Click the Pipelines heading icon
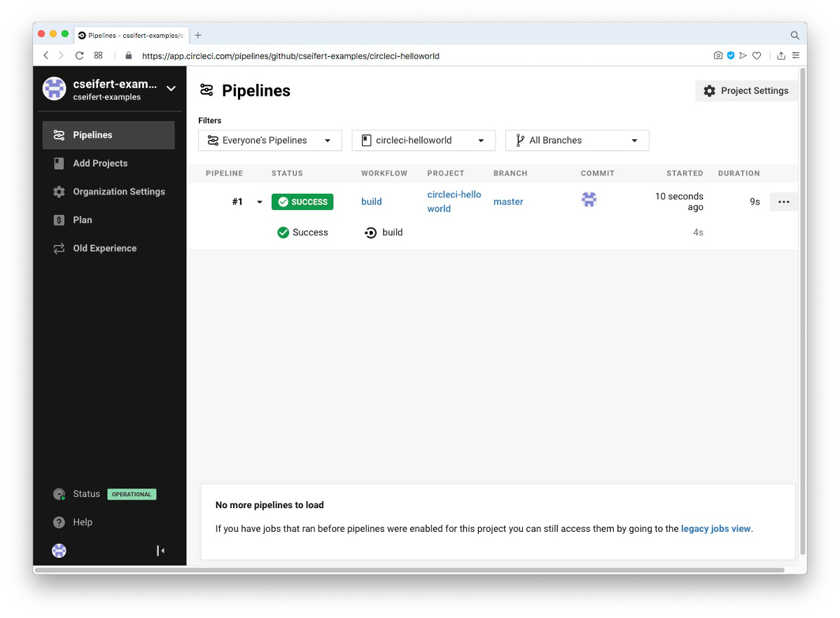This screenshot has height=618, width=840. coord(206,90)
